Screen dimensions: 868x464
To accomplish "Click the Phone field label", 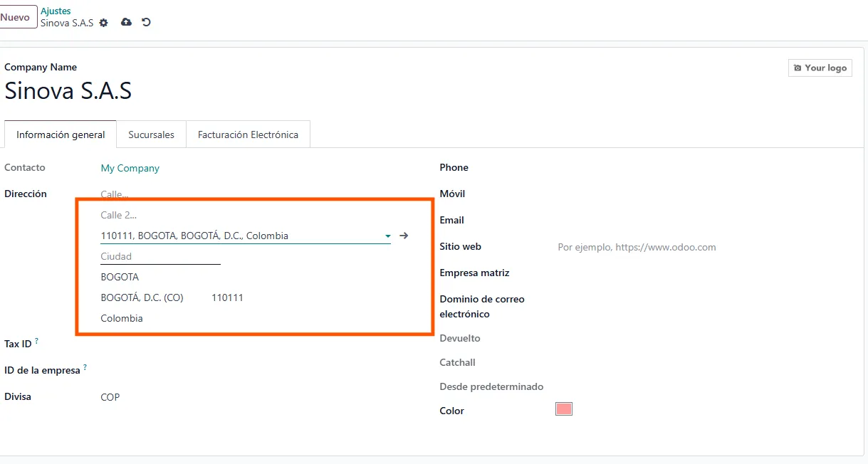I will [x=454, y=168].
